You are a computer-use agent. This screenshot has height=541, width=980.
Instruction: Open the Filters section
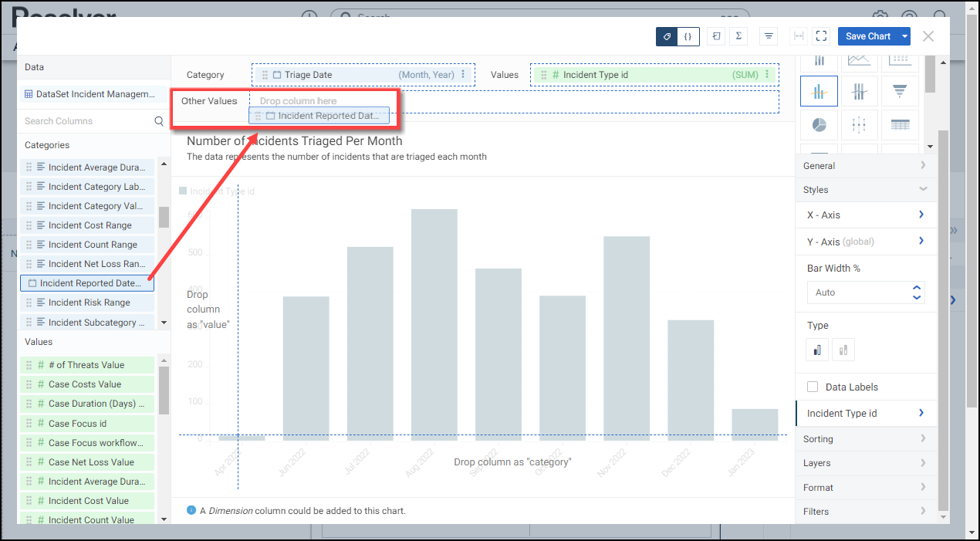coord(865,511)
